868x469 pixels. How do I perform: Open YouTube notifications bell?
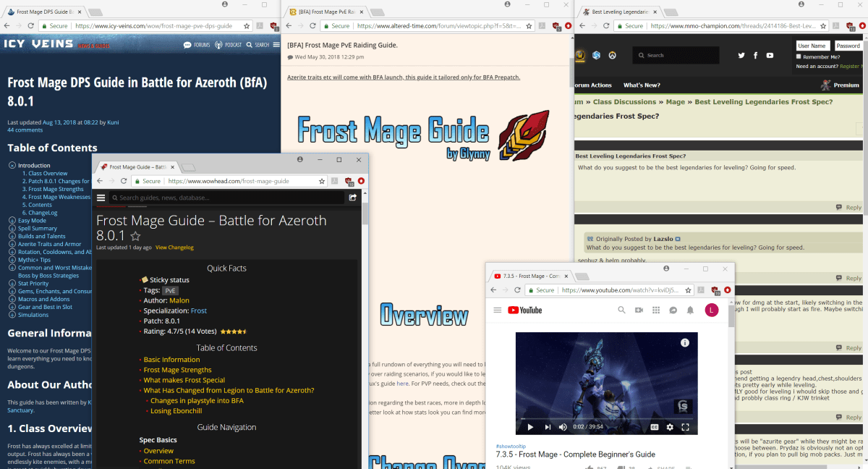pyautogui.click(x=691, y=310)
